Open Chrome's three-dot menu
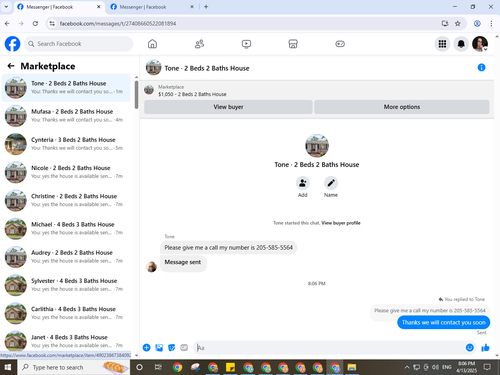The width and height of the screenshot is (500, 375). click(x=491, y=23)
